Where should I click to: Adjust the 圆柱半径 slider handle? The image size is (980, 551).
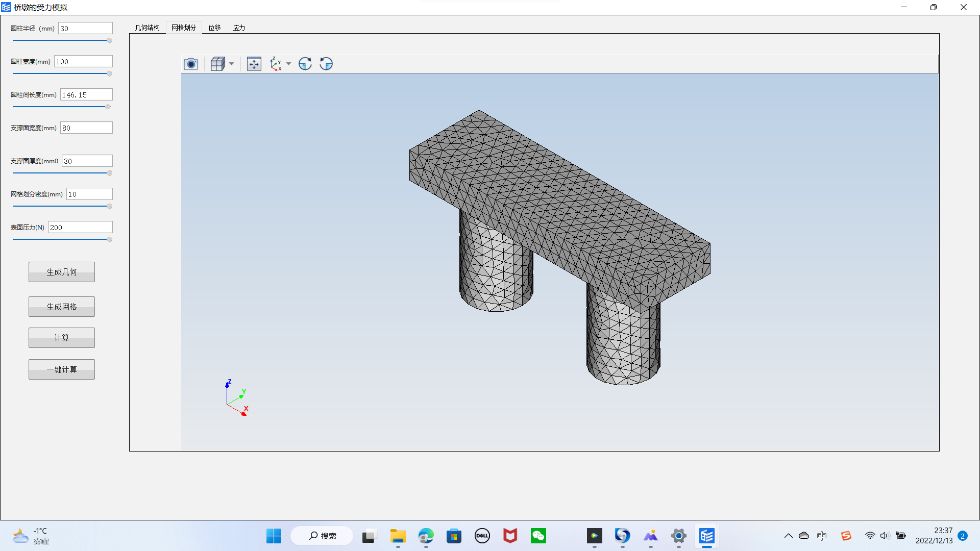click(x=109, y=40)
